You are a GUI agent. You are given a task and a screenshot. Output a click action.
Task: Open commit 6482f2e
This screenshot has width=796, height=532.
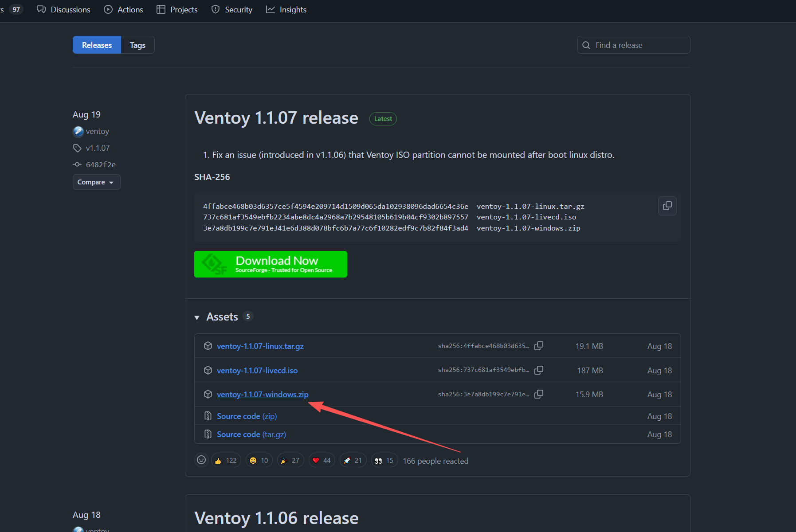[101, 164]
